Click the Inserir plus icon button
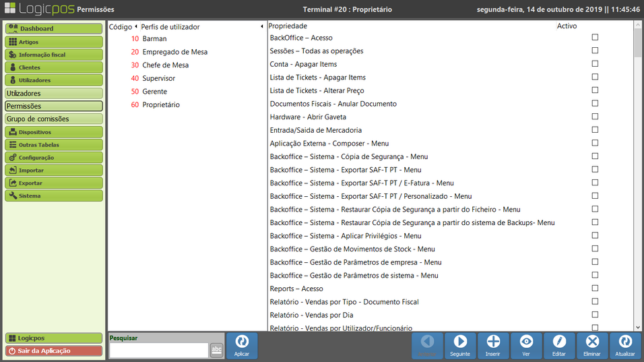Image resolution: width=644 pixels, height=362 pixels. click(493, 345)
